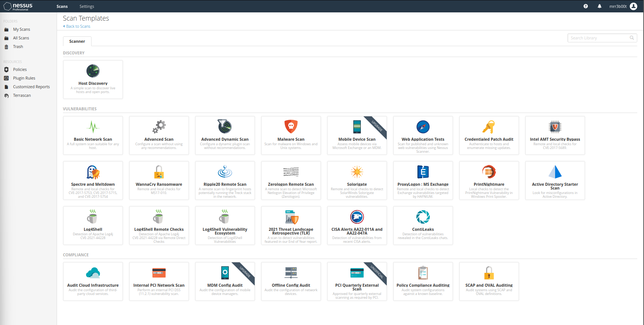Focus the Search Library field
Screen dimensions: 644x325
tap(602, 38)
